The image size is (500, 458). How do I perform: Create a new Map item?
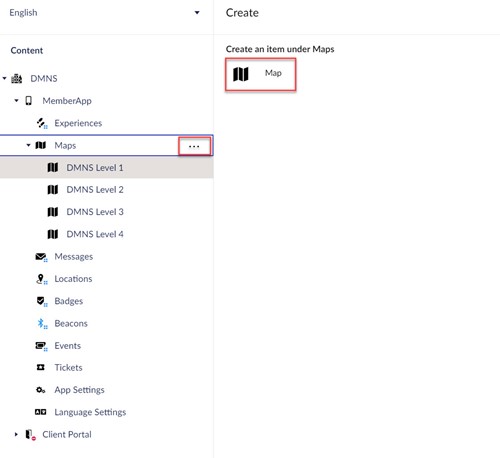[260, 74]
